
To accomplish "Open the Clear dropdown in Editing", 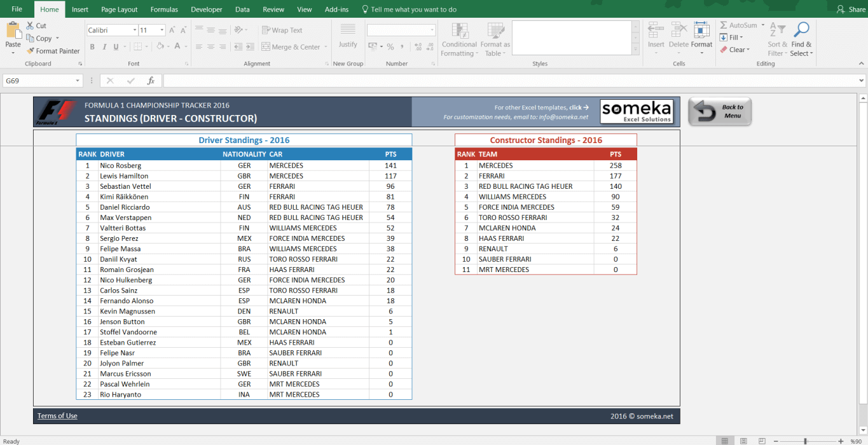I will point(735,50).
